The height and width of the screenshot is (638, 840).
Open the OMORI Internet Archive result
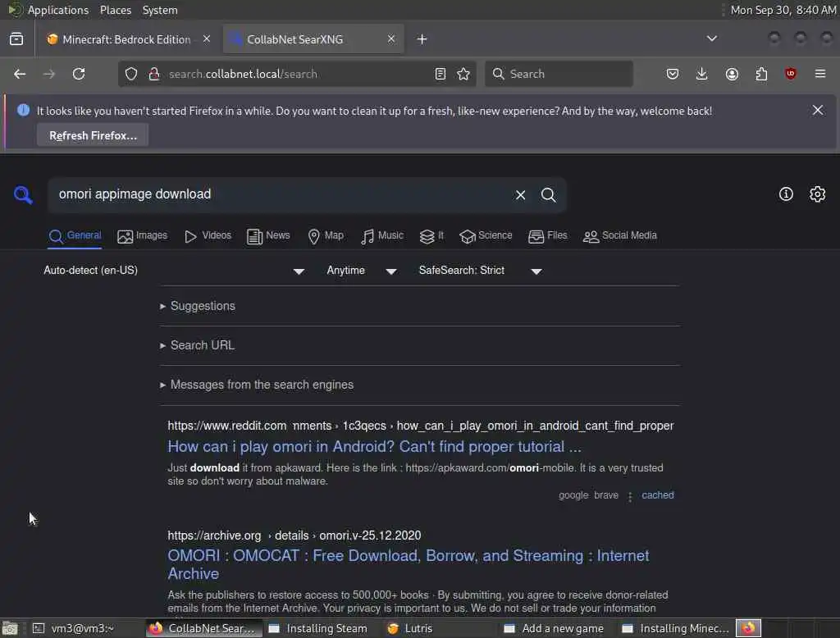point(409,565)
